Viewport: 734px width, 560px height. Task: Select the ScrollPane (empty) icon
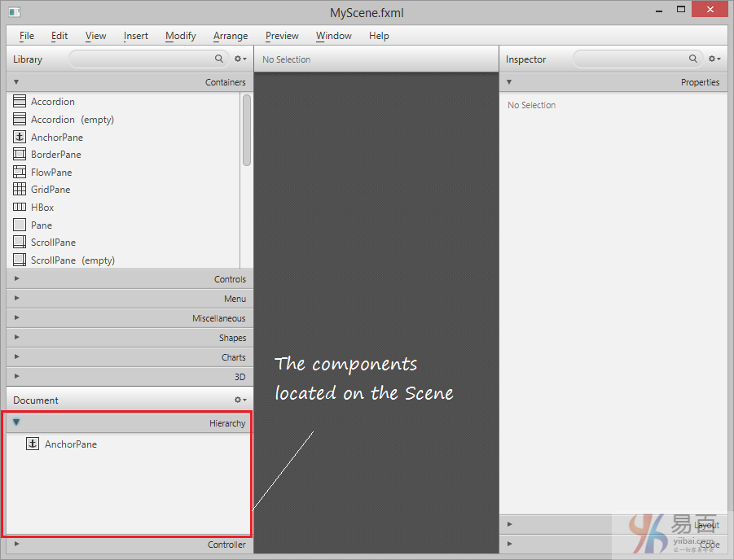click(20, 260)
